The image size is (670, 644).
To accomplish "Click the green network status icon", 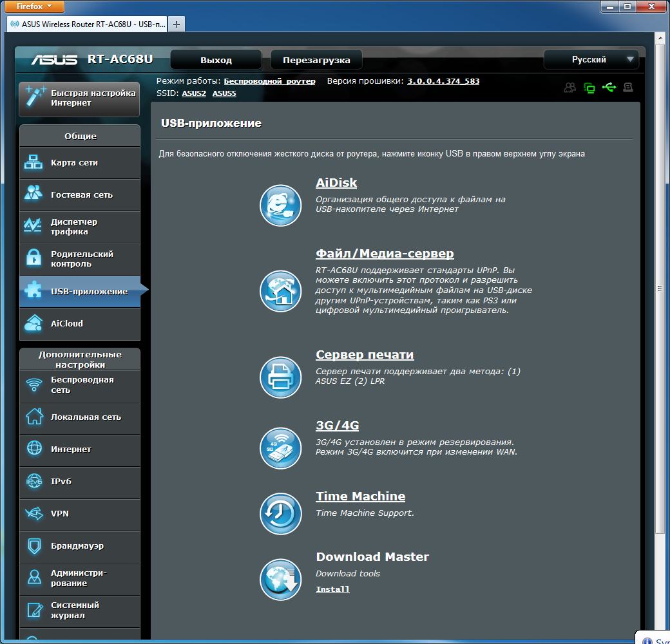I will [x=589, y=88].
